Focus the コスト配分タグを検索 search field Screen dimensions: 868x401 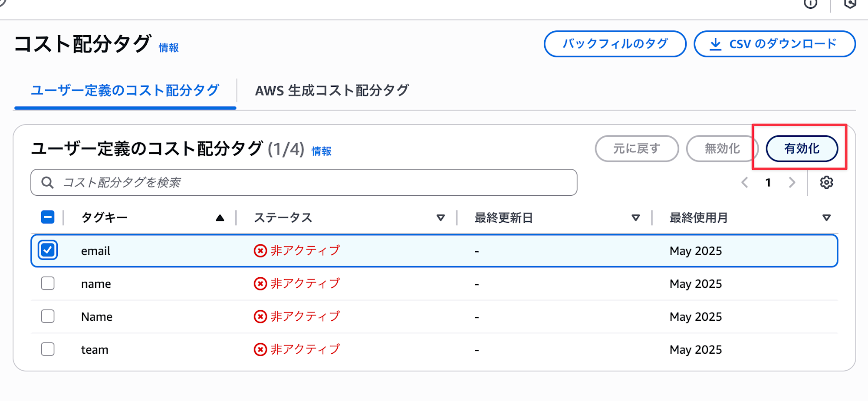(x=304, y=182)
